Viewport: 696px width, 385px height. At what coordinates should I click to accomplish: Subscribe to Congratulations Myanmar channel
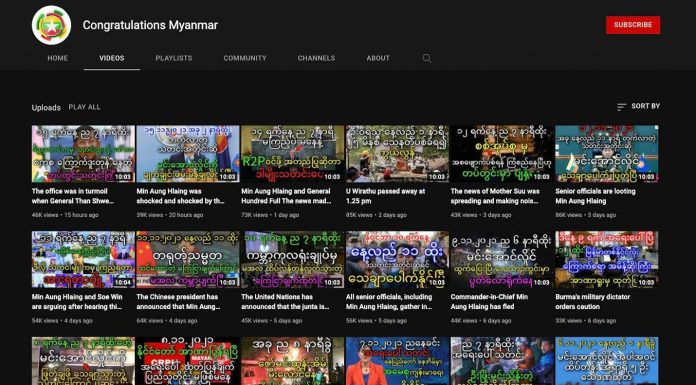[x=633, y=25]
